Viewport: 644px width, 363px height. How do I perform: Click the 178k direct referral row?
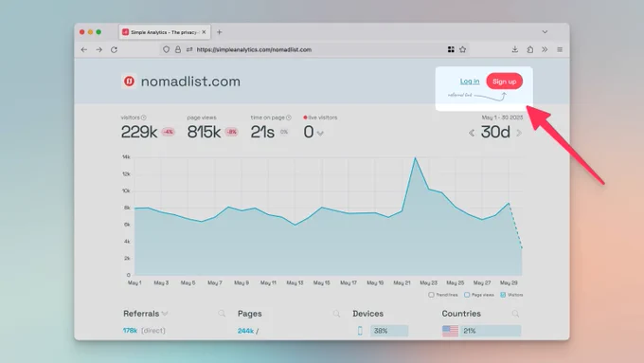pyautogui.click(x=144, y=331)
